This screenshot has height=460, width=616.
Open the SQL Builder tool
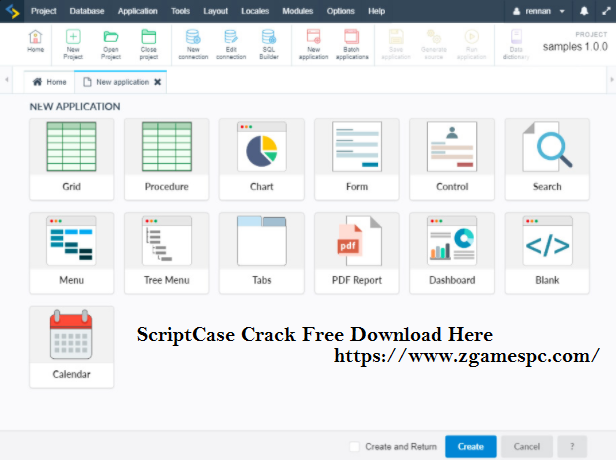click(x=269, y=44)
